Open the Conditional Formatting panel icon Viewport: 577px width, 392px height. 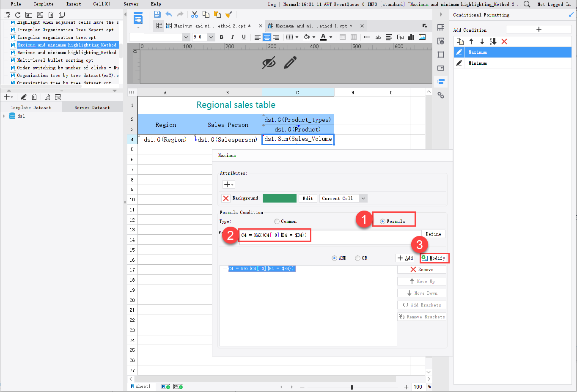coord(441,82)
